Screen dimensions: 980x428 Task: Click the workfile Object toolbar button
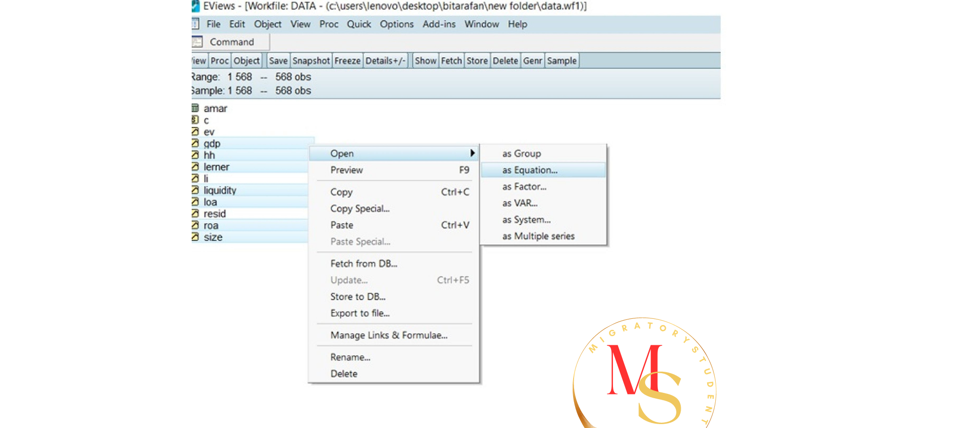246,61
